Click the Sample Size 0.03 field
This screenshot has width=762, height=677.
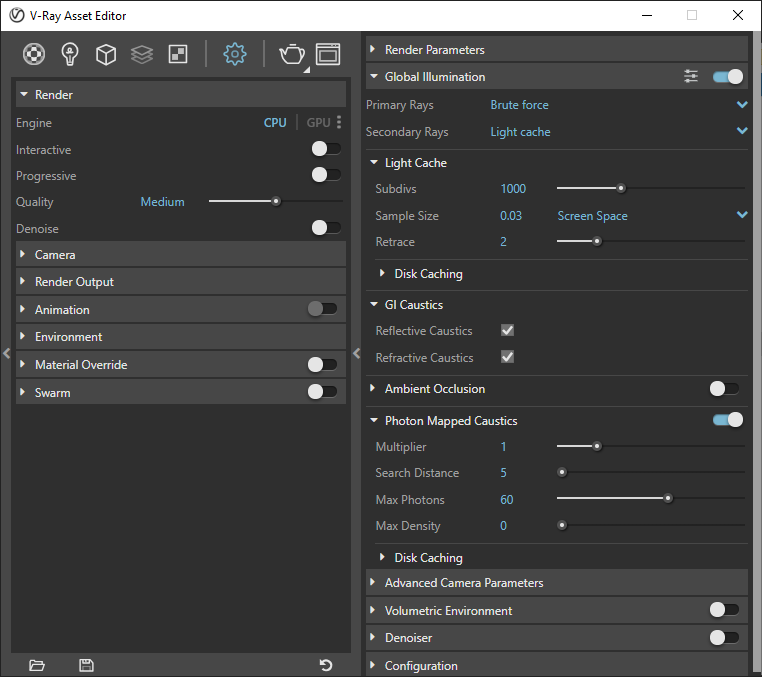(x=511, y=215)
